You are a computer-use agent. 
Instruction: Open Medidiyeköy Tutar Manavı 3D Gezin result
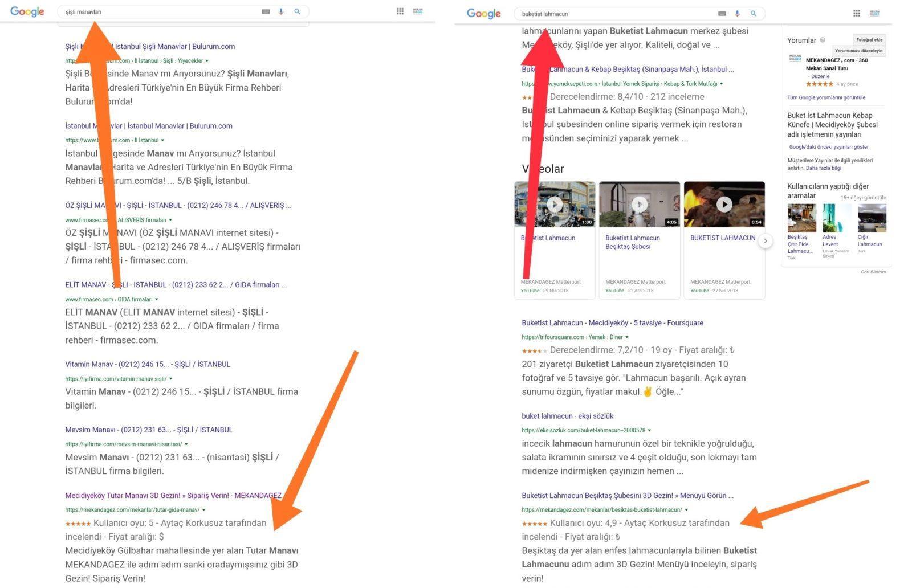[x=173, y=496]
